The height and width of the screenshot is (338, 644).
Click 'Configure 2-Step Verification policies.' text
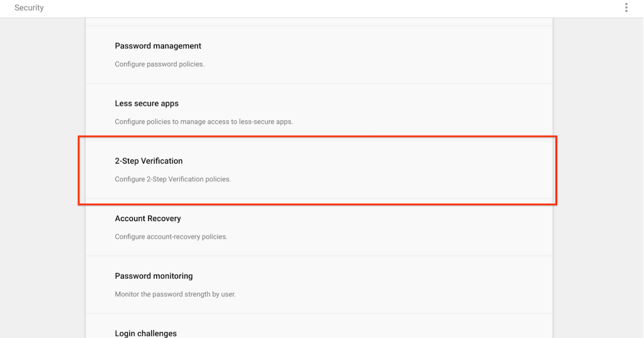(172, 179)
